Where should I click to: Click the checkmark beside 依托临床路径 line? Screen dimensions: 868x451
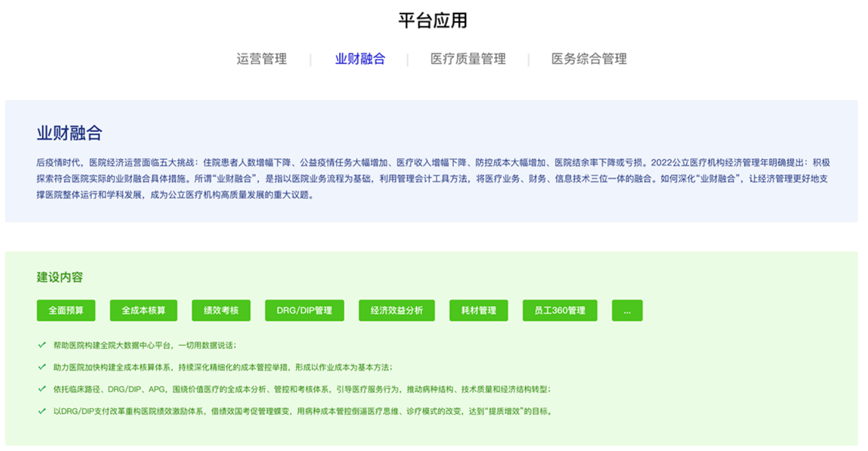42,389
